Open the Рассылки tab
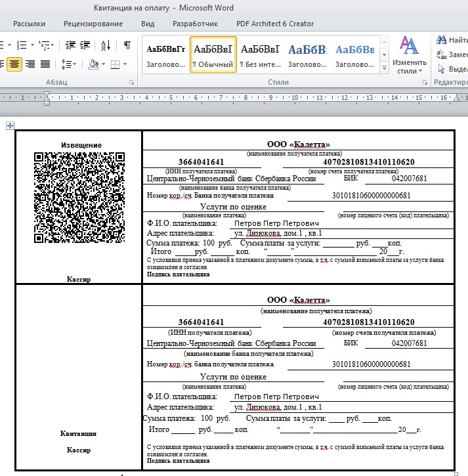Image resolution: width=468 pixels, height=476 pixels. pyautogui.click(x=29, y=24)
